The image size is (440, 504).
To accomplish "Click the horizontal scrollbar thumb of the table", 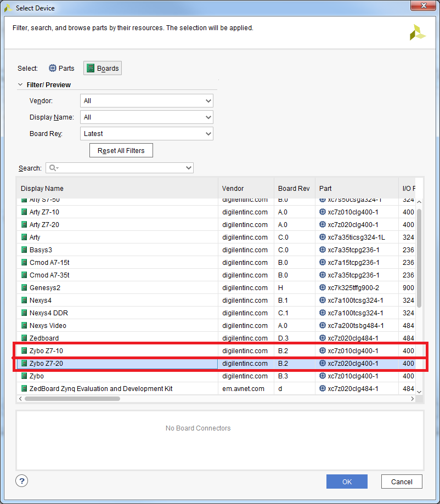I will pyautogui.click(x=72, y=399).
